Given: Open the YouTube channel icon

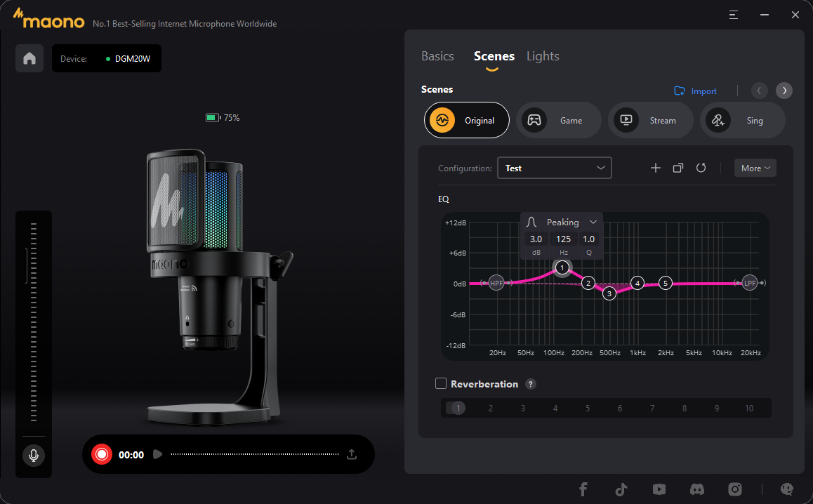Looking at the screenshot, I should pos(659,489).
